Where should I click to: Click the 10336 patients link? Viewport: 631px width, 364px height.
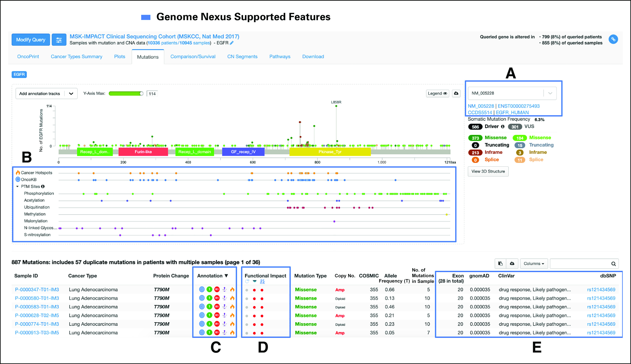pos(162,43)
